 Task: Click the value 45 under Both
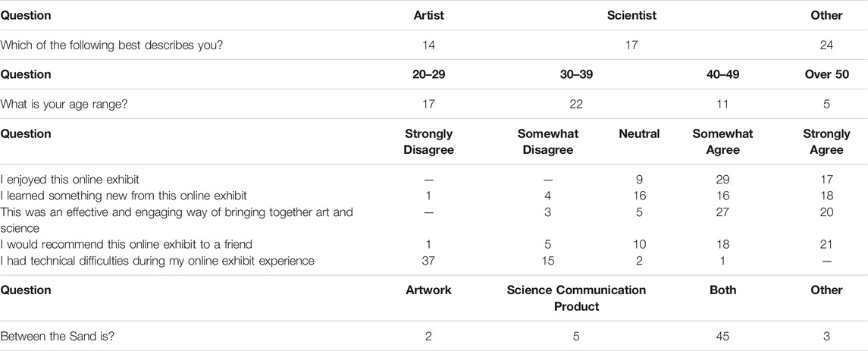(x=722, y=336)
